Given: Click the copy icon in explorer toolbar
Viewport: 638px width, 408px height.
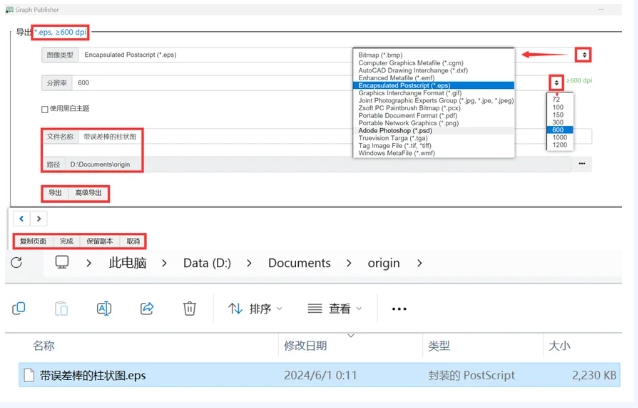Looking at the screenshot, I should pyautogui.click(x=18, y=309).
